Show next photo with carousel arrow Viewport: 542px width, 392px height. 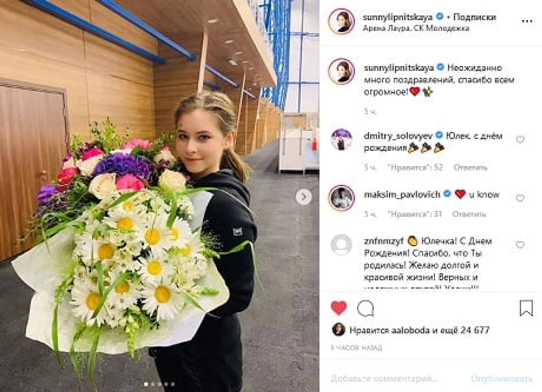304,197
